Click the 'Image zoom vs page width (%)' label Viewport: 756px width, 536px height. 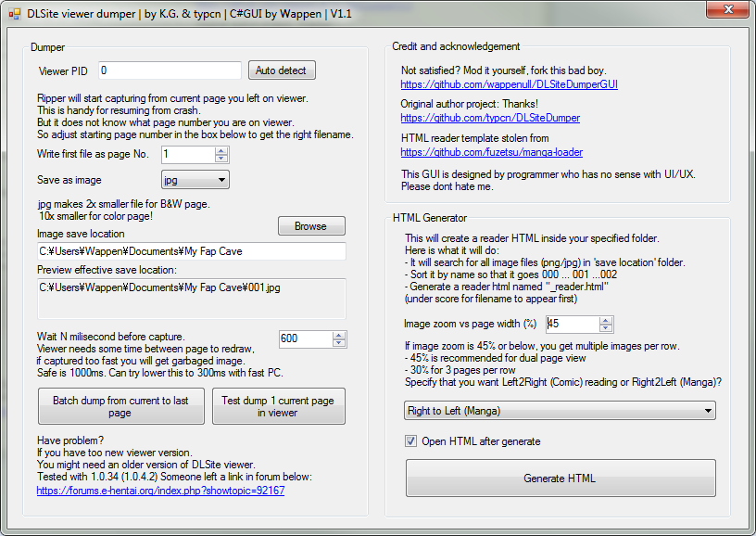click(470, 324)
